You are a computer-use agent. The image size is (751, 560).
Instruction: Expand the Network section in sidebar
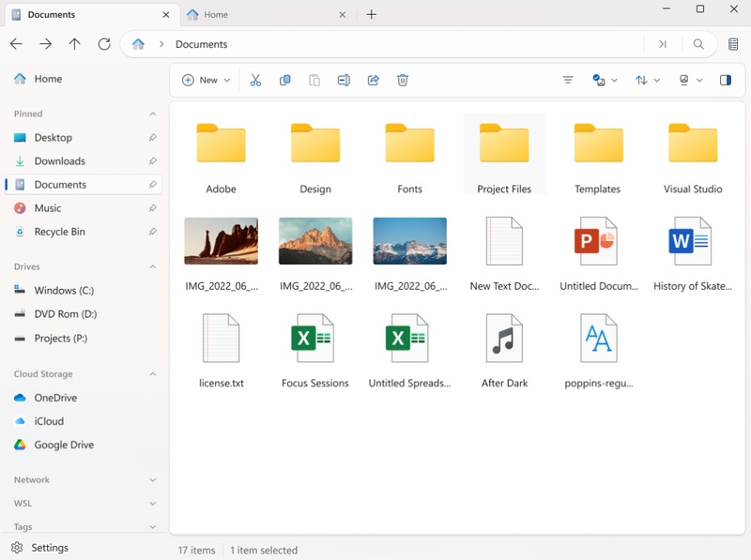153,479
